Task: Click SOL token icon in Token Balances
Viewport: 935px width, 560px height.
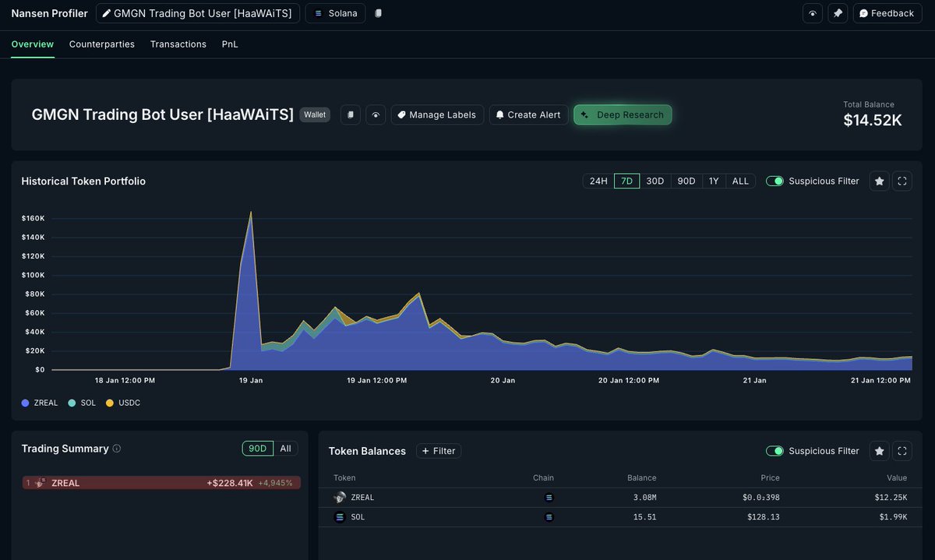Action: point(340,516)
